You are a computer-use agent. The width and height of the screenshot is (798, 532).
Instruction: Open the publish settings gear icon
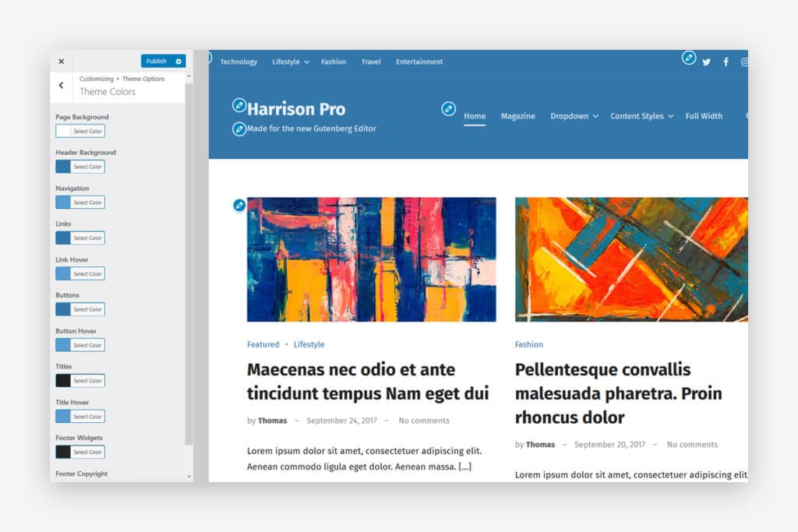[180, 61]
